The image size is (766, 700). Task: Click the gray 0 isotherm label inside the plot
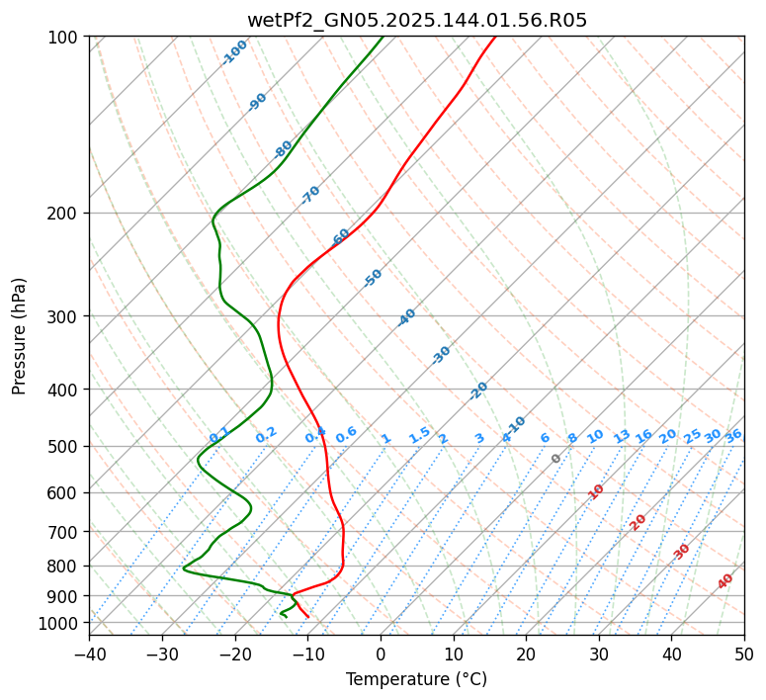555,459
